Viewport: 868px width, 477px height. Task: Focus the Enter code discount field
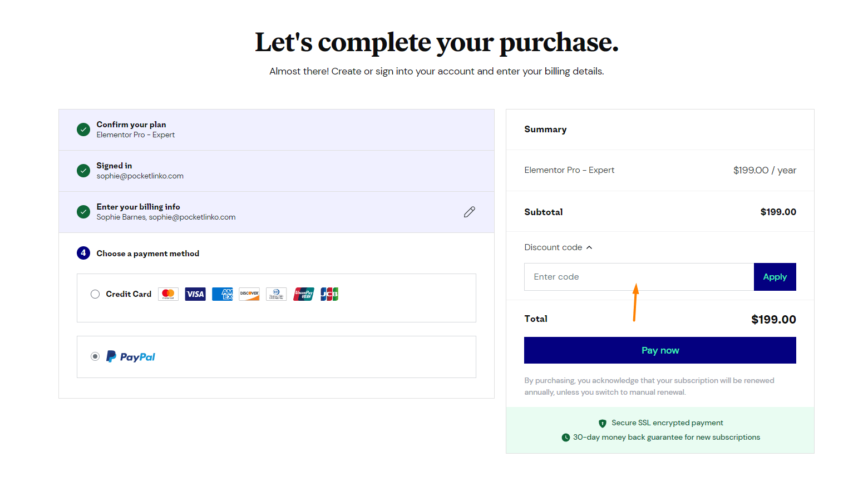pyautogui.click(x=639, y=277)
